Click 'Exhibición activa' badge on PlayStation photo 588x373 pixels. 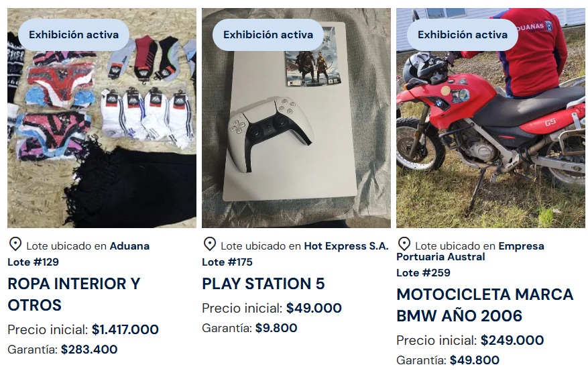click(268, 35)
